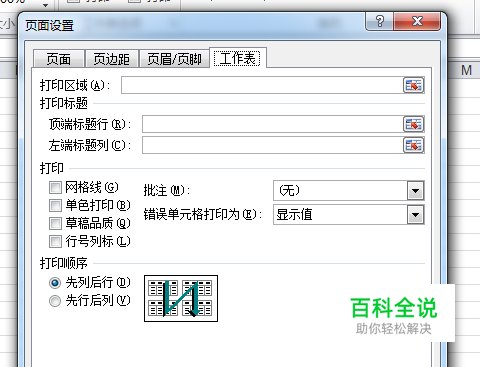Image resolution: width=480 pixels, height=367 pixels.
Task: Open the 页眉/页脚 tab
Action: (174, 59)
